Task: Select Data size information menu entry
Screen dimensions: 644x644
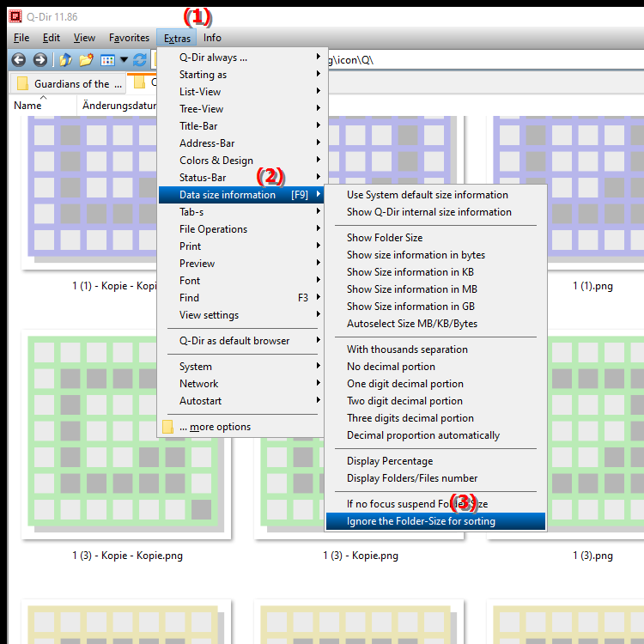Action: [x=241, y=195]
